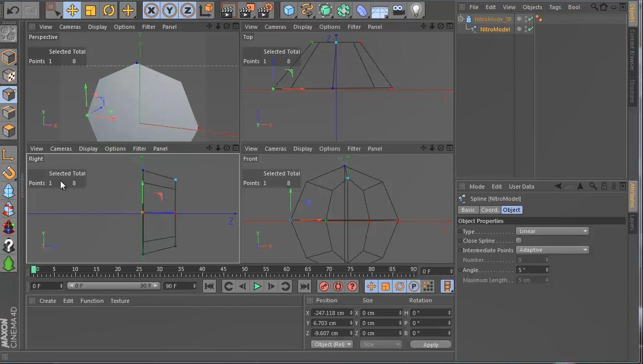
Task: Open the Type dropdown showing Linear
Action: (553, 231)
